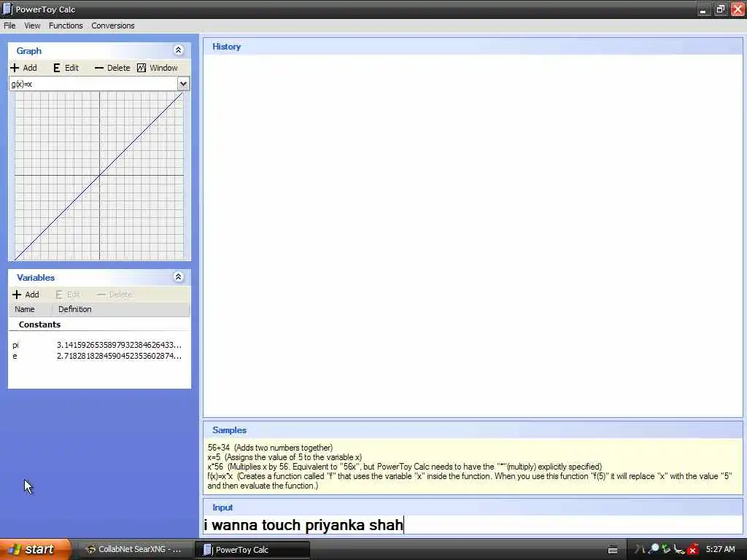Click Add in the Graph toolbar
Image resolution: width=747 pixels, height=560 pixels.
[x=24, y=68]
